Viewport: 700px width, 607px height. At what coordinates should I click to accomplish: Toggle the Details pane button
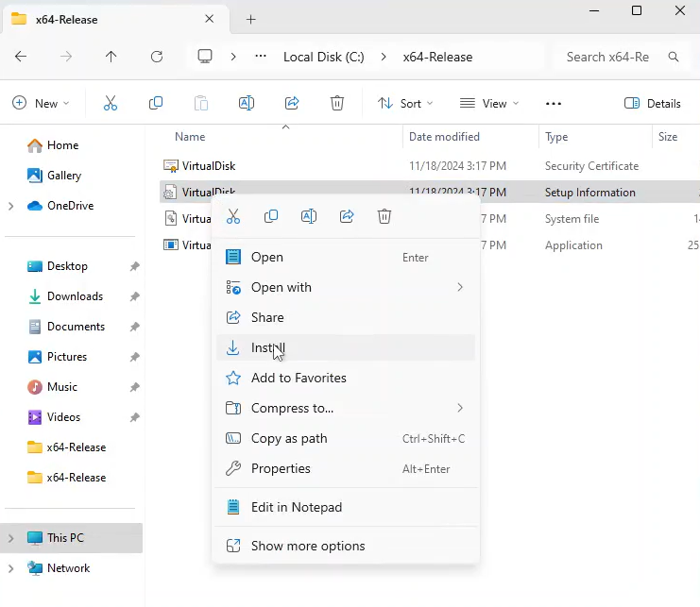[x=652, y=104]
